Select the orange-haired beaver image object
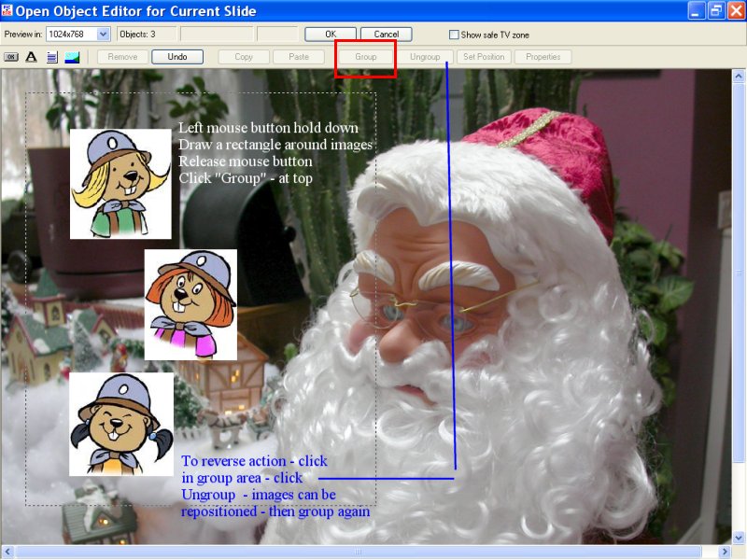747x560 pixels. [x=190, y=305]
